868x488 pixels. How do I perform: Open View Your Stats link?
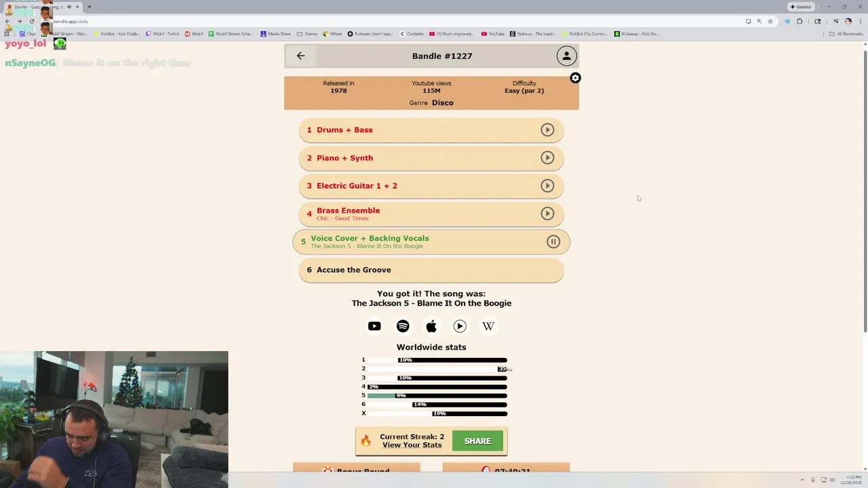412,445
